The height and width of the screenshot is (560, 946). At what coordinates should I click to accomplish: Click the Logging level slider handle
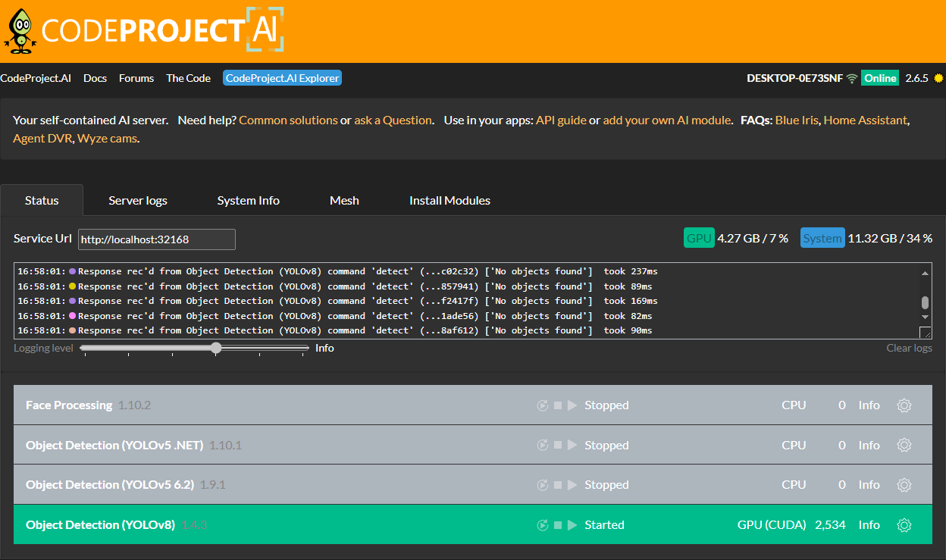click(216, 348)
